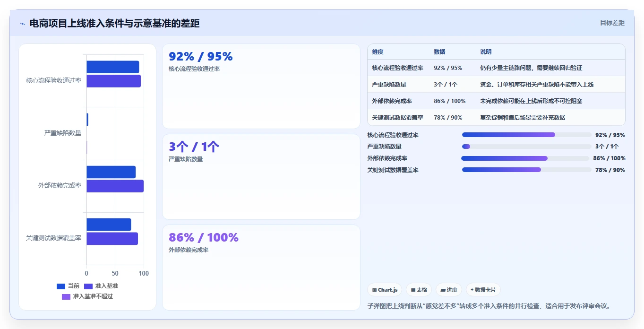Click the blue 当前 legend color swatch

click(x=61, y=286)
